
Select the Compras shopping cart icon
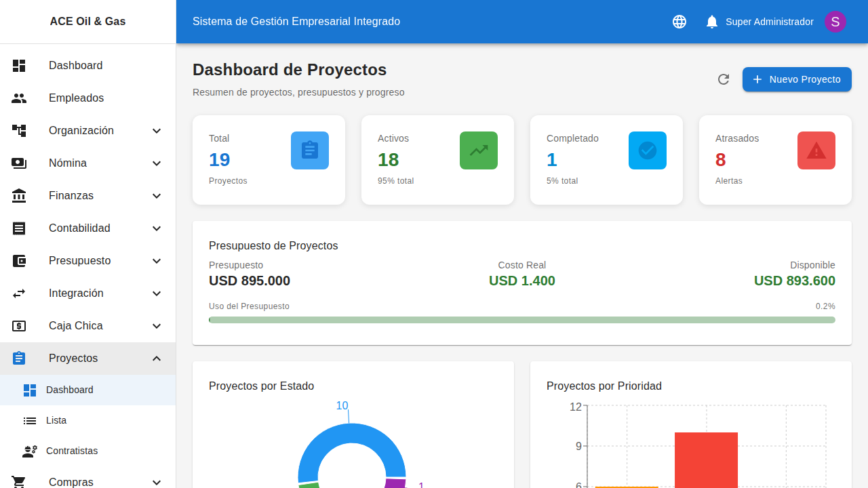coord(19,481)
